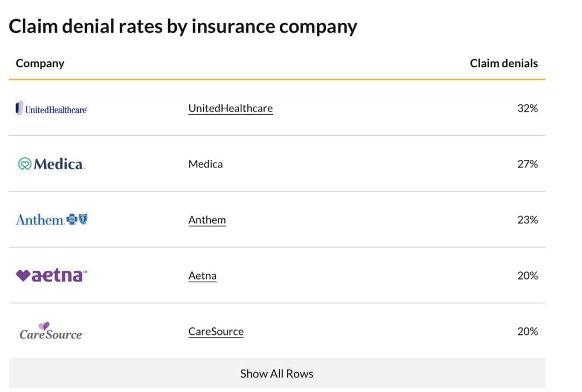
Task: Click the Anthem wordmark in its logo
Action: click(40, 220)
